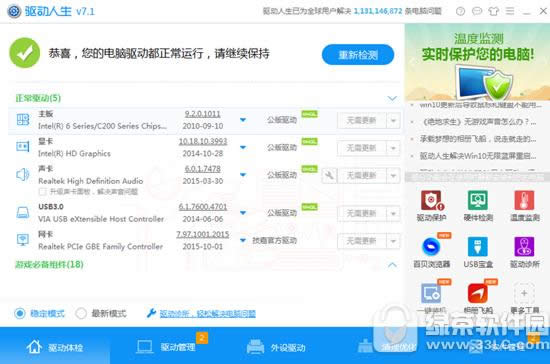This screenshot has height=364, width=550.
Task: Switch to the 外设驱动 tab
Action: [x=276, y=347]
